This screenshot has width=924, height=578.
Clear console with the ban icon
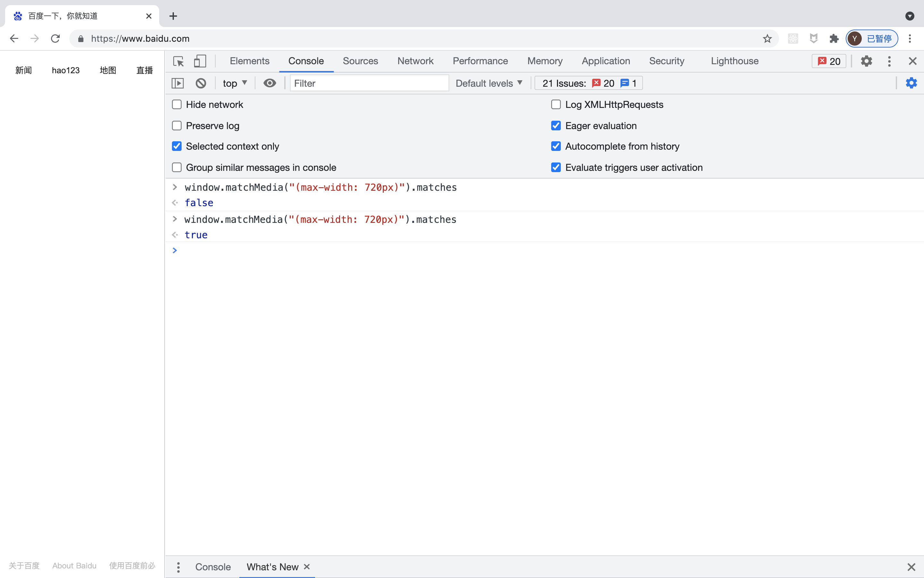click(x=201, y=83)
